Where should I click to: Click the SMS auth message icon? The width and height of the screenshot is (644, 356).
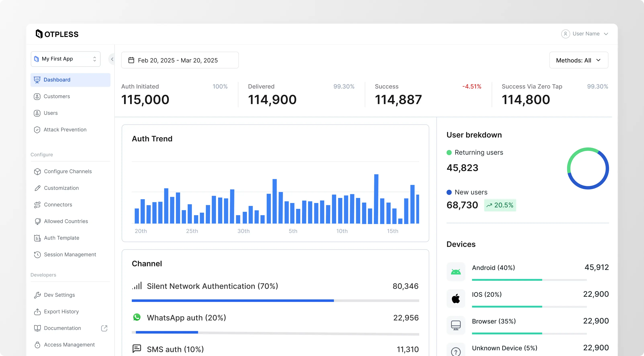(137, 349)
